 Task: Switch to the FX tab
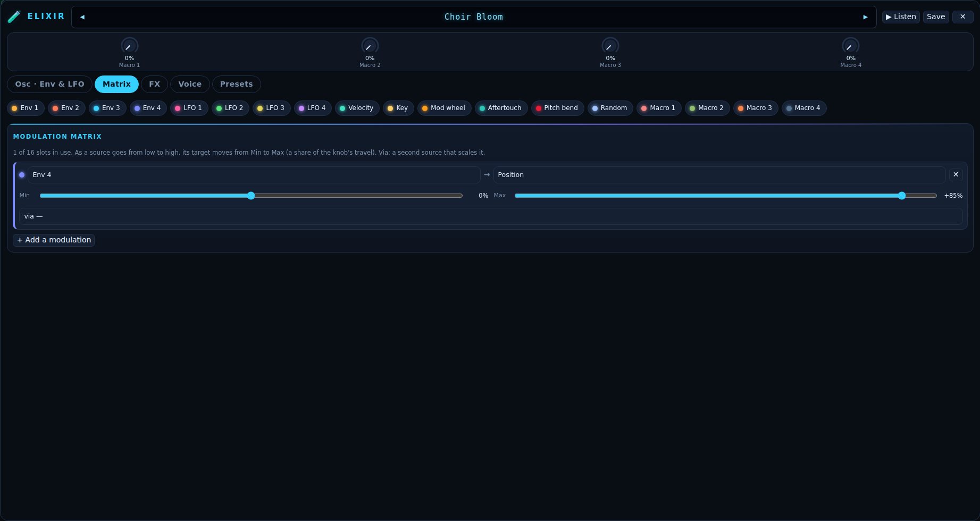point(154,84)
